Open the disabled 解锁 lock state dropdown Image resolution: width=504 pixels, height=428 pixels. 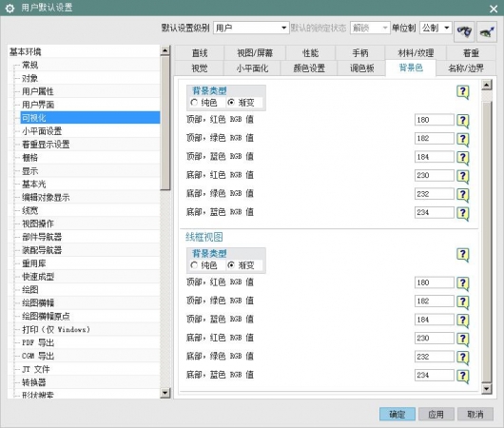[370, 28]
